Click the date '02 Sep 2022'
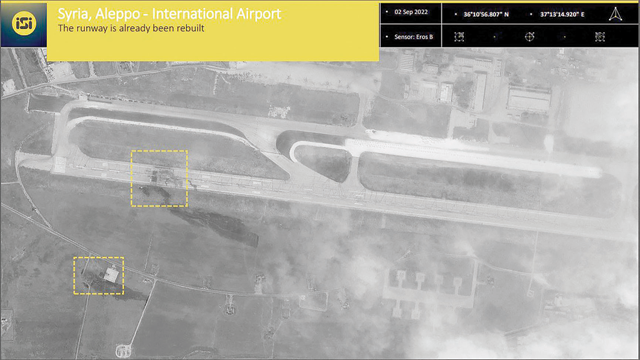640x360 pixels. tap(411, 12)
